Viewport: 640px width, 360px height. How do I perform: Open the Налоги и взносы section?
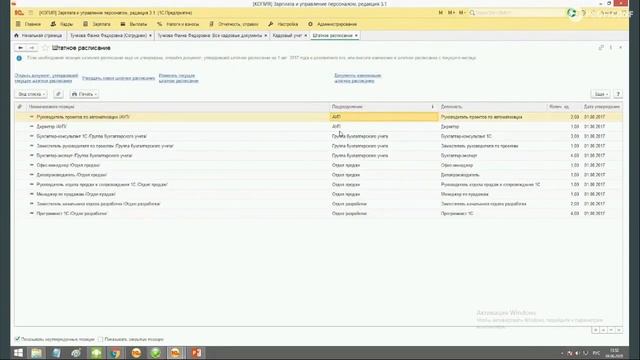click(x=178, y=24)
